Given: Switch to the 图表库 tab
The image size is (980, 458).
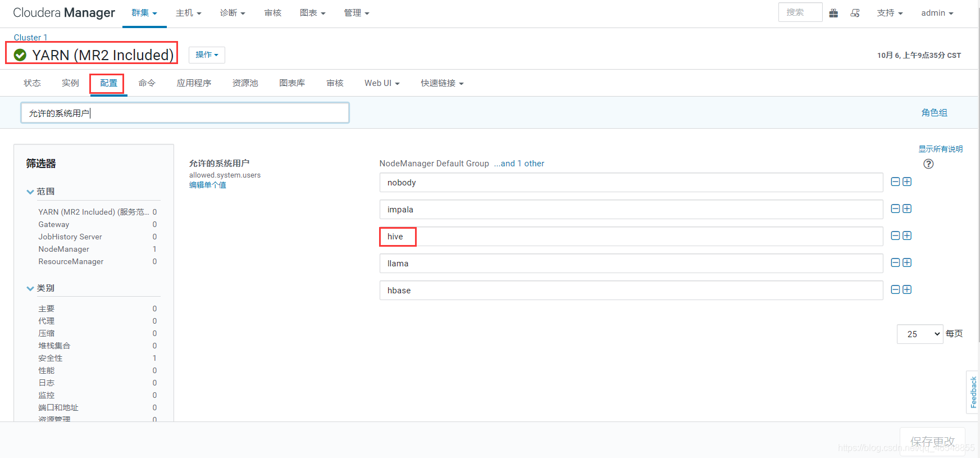Looking at the screenshot, I should [292, 83].
